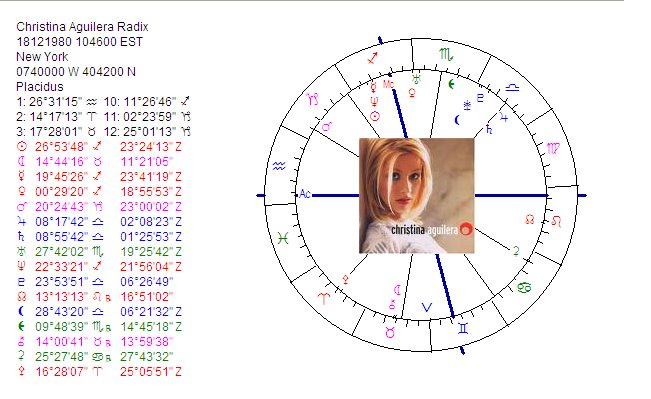Select the Uranus symbol inside the chart wheel
This screenshot has width=651, height=399.
[416, 78]
